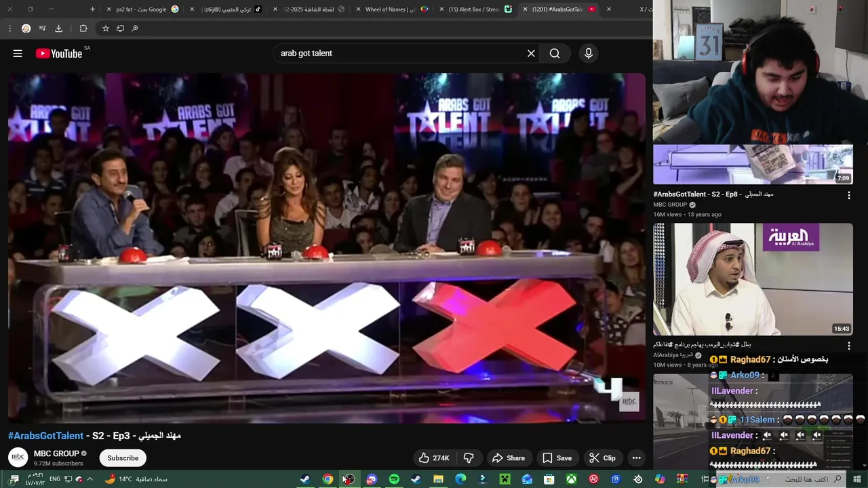
Task: Open Xbox app from taskbar
Action: coord(572,479)
